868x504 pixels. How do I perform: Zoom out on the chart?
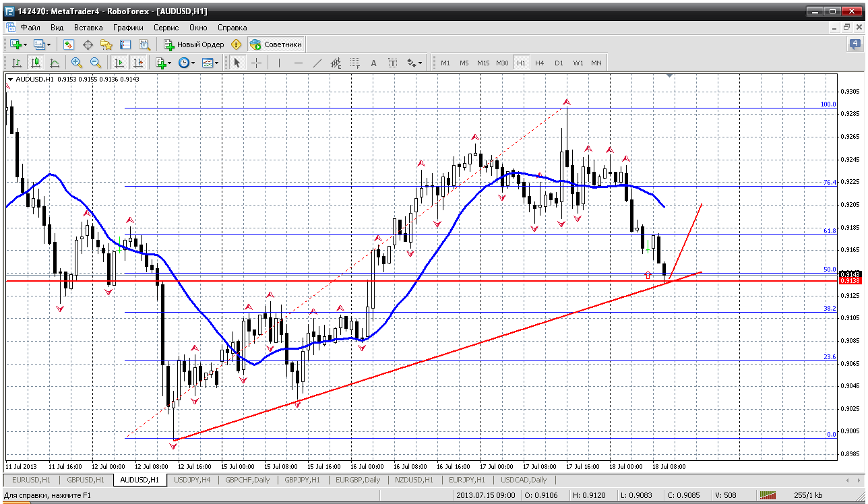[95, 63]
